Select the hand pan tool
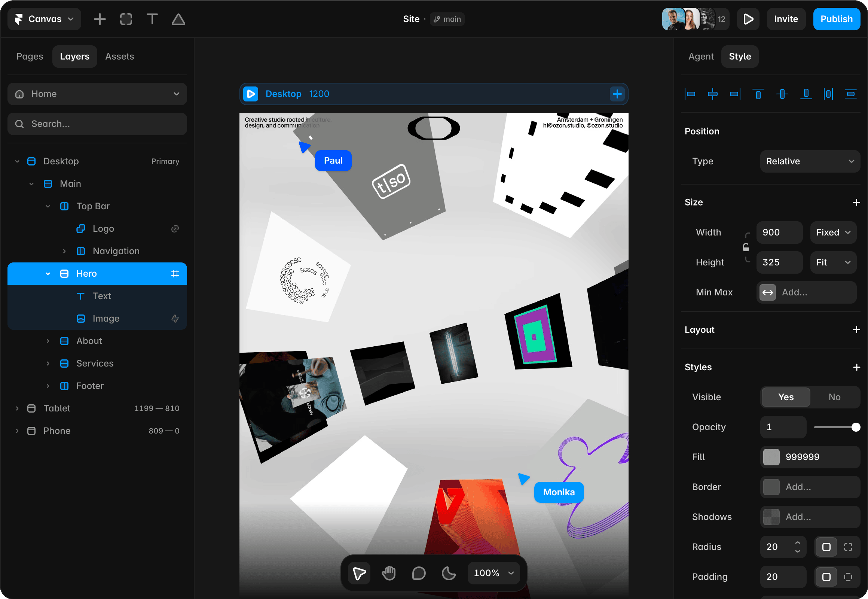 (389, 573)
